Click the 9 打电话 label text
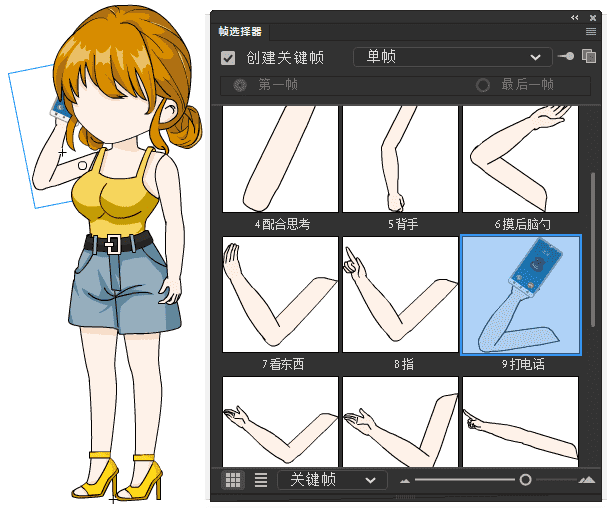 click(x=523, y=364)
